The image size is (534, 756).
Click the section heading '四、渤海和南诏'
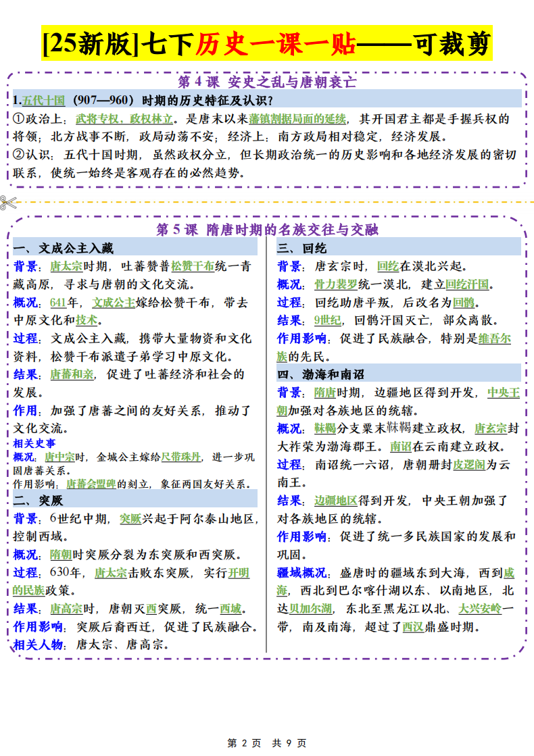point(321,374)
